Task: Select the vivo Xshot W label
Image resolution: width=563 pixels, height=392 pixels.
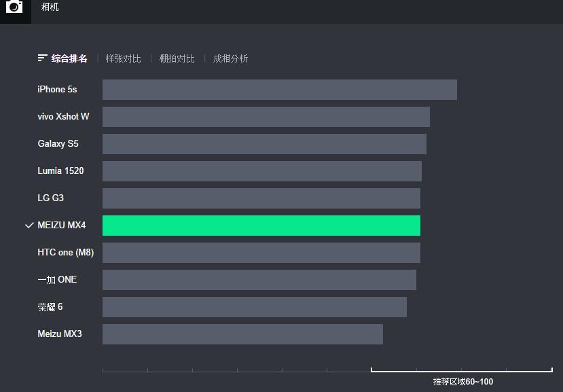Action: click(63, 116)
